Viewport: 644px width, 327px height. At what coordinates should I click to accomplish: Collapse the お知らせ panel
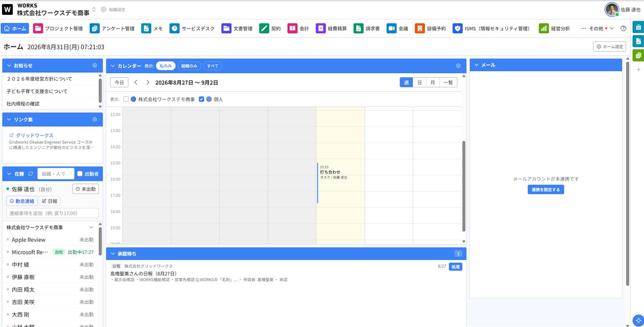click(x=9, y=66)
